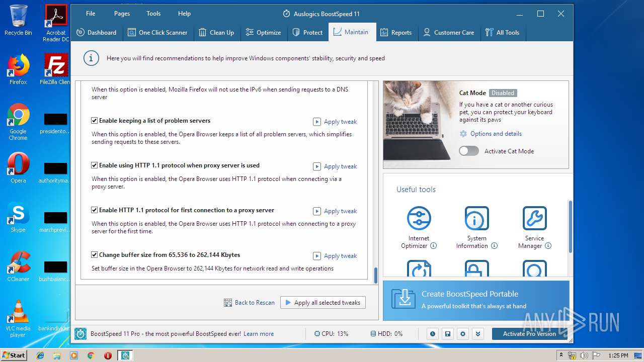The image size is (644, 362).
Task: Click the clock icon in status bar
Action: 432,334
